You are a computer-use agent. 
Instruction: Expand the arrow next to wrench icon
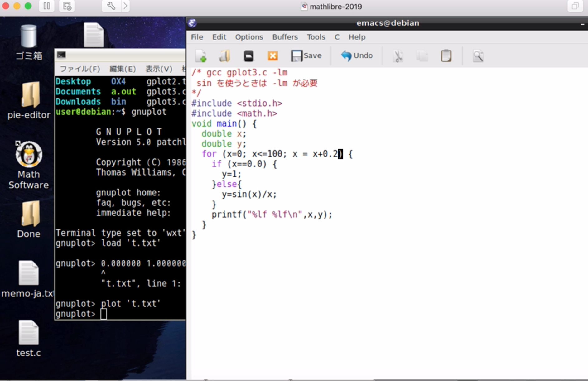125,6
